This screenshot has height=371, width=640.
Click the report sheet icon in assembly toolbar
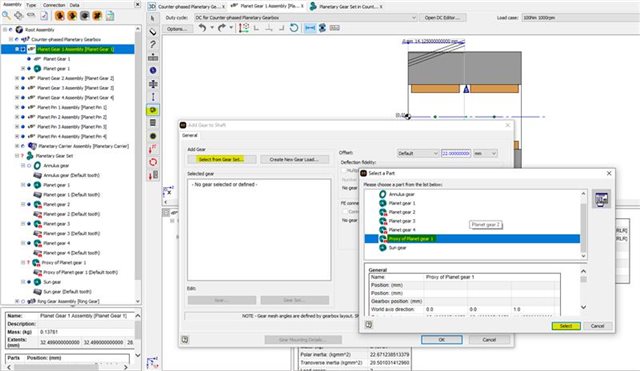[110, 16]
